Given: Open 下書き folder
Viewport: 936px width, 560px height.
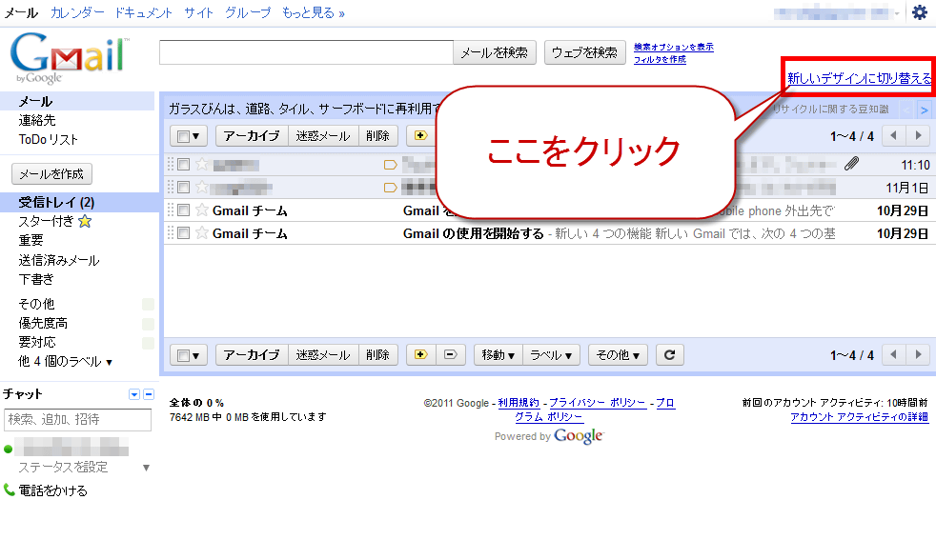Looking at the screenshot, I should (36, 279).
